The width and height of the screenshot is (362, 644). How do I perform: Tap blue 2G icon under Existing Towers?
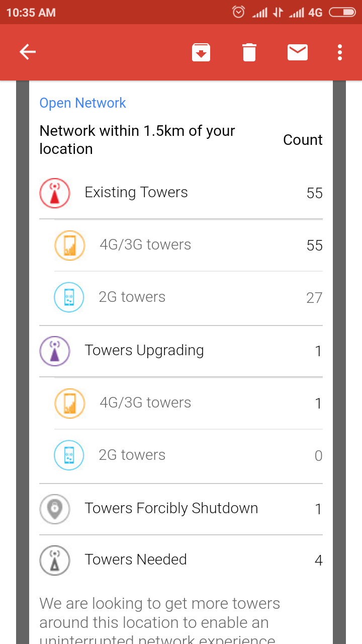[x=69, y=297]
